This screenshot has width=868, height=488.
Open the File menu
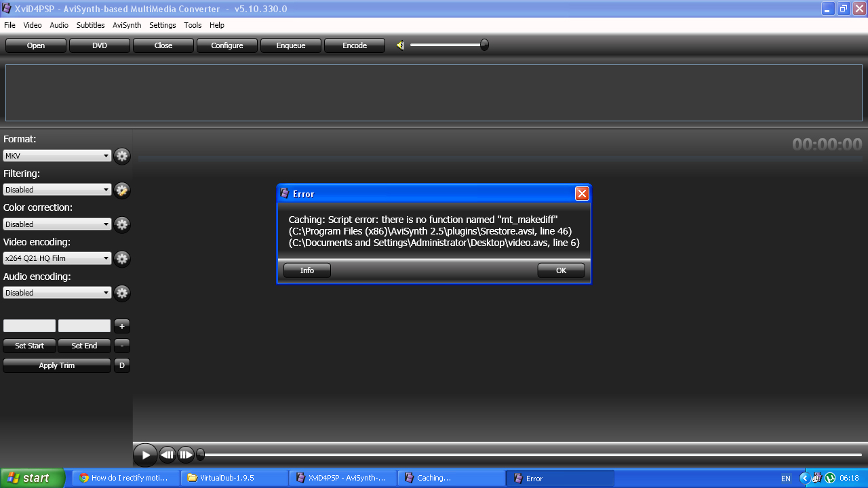(9, 25)
